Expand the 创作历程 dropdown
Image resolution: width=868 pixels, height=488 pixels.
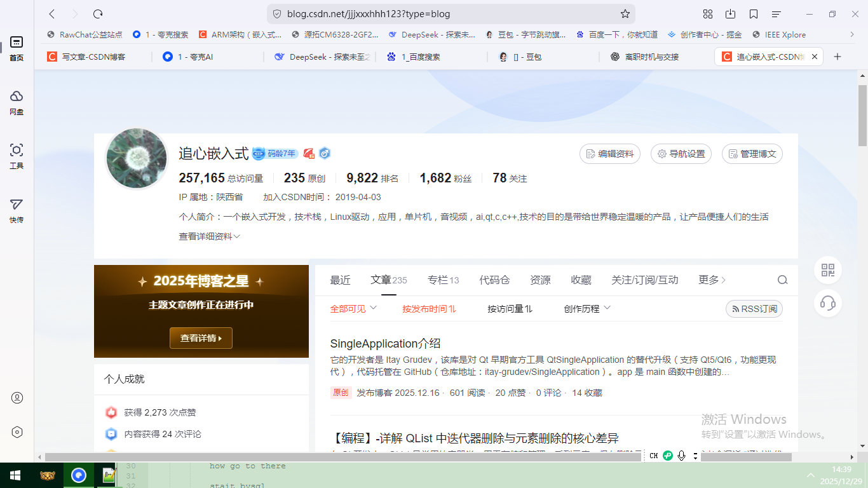587,308
